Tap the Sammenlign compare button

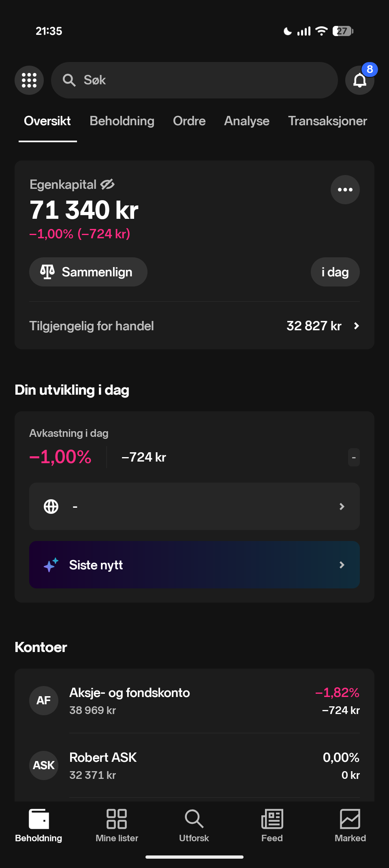pos(88,272)
